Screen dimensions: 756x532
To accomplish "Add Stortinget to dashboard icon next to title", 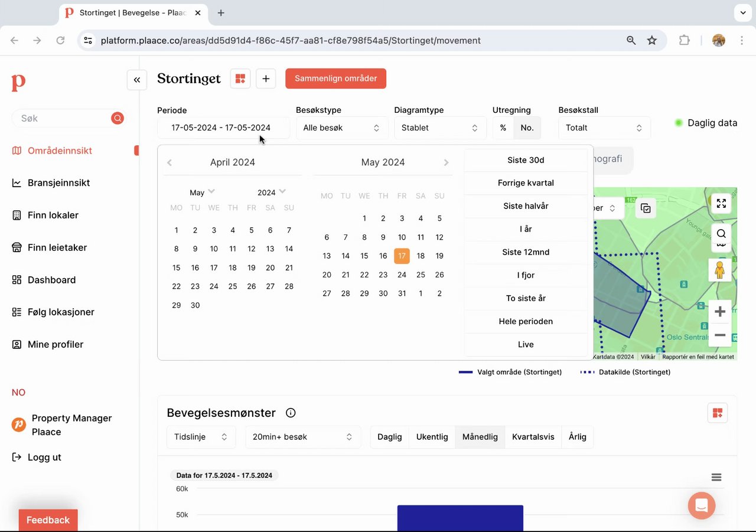I will pyautogui.click(x=240, y=79).
